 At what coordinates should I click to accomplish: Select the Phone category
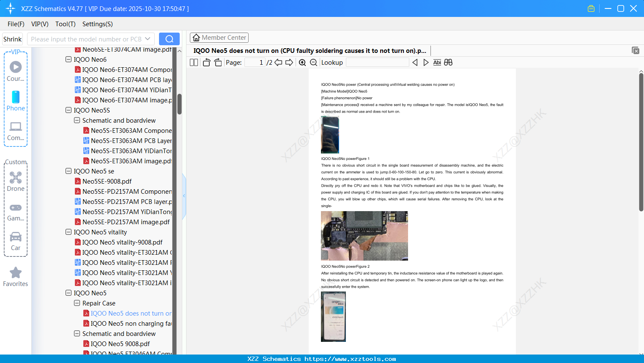coord(16,101)
